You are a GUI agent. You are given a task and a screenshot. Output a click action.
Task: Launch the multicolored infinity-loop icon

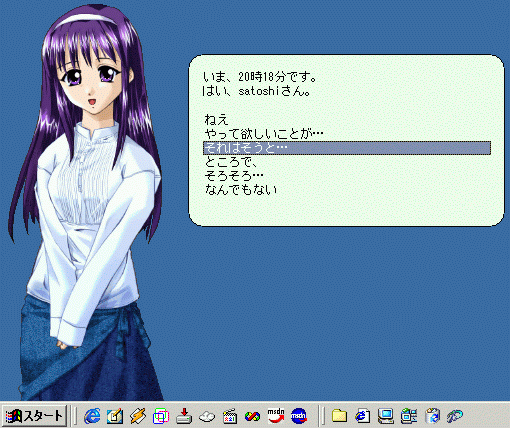coord(252,416)
